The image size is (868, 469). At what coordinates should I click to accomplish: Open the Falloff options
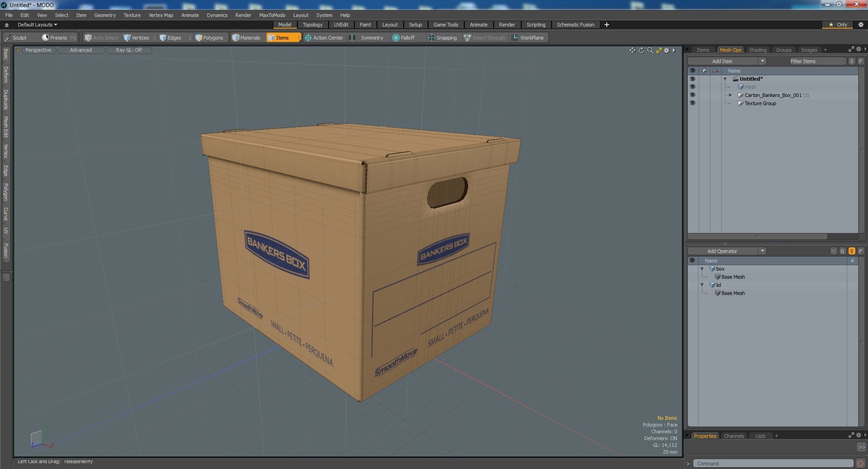click(x=404, y=38)
